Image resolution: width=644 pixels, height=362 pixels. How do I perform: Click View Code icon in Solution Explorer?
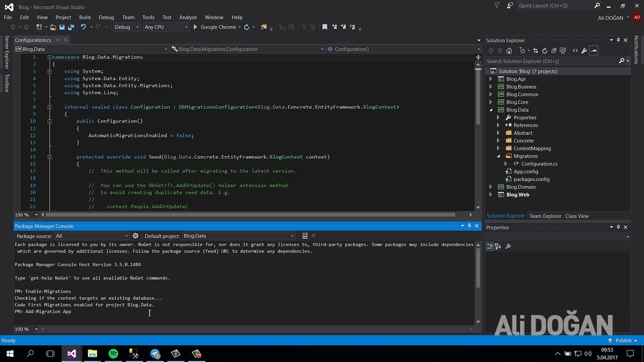[575, 51]
